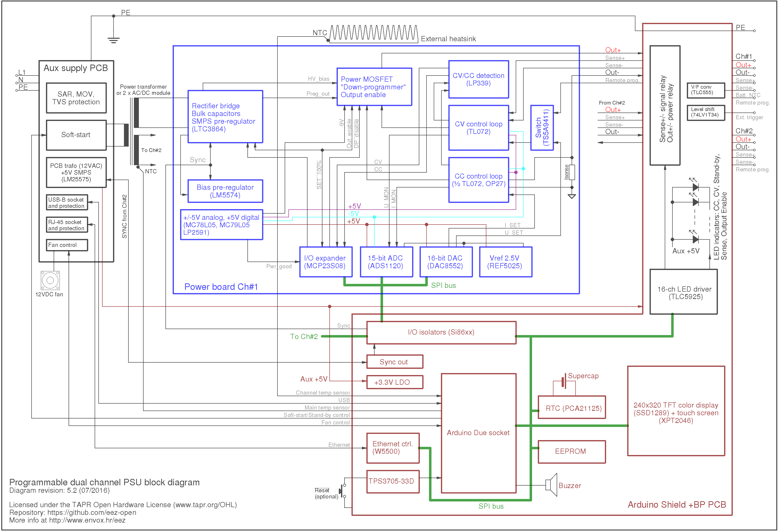Click the Arduino Shield +BP PCB label
Viewport: 778px width, 532px height.
coord(677,504)
